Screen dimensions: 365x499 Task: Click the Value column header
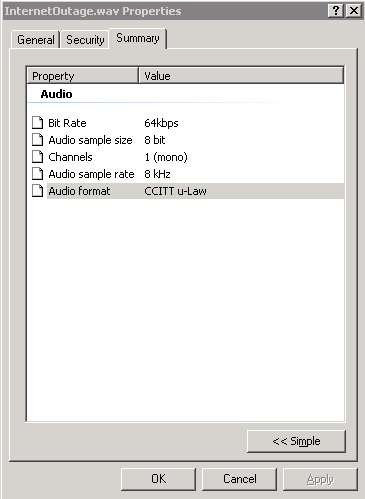pos(241,76)
